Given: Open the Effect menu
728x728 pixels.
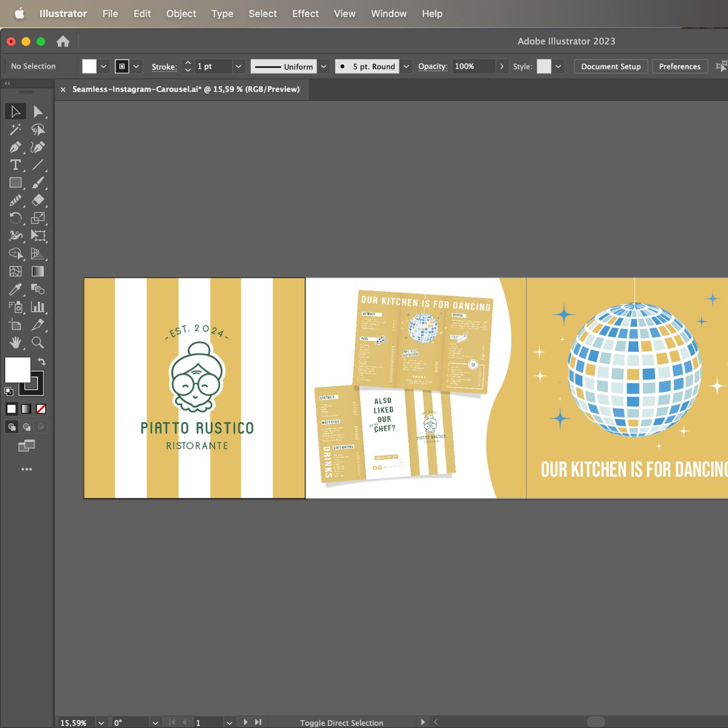Looking at the screenshot, I should tap(305, 14).
